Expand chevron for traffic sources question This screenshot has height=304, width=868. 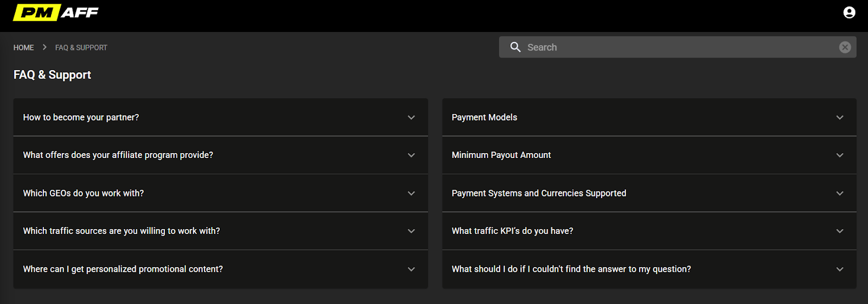[411, 231]
